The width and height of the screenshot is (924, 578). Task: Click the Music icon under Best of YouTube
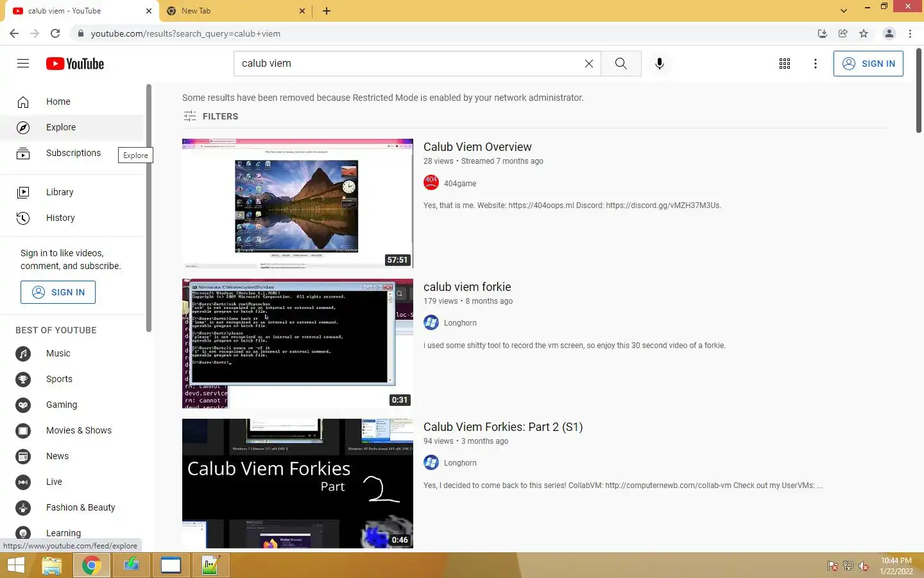23,353
